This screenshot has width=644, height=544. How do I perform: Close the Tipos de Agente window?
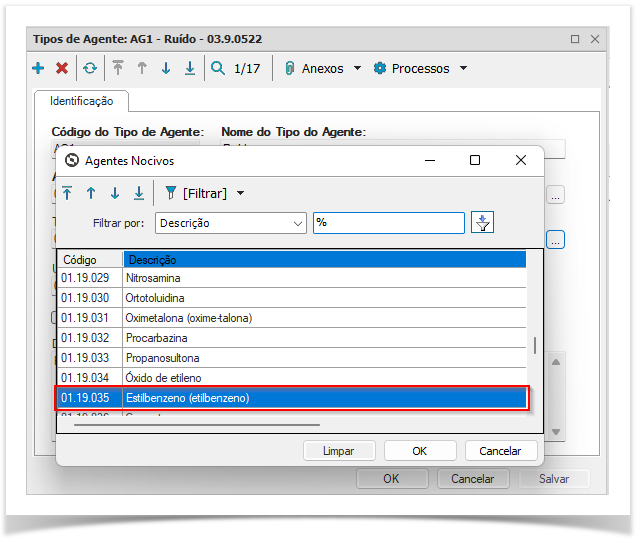point(595,39)
